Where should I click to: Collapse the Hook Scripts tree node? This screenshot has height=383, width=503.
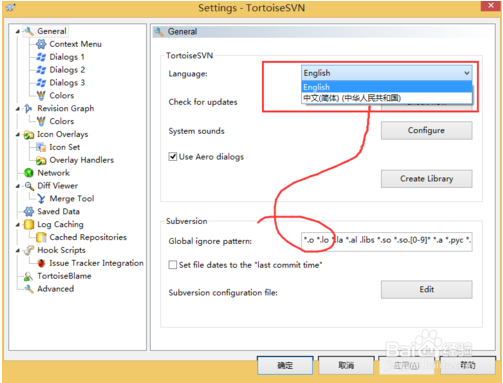pos(17,250)
